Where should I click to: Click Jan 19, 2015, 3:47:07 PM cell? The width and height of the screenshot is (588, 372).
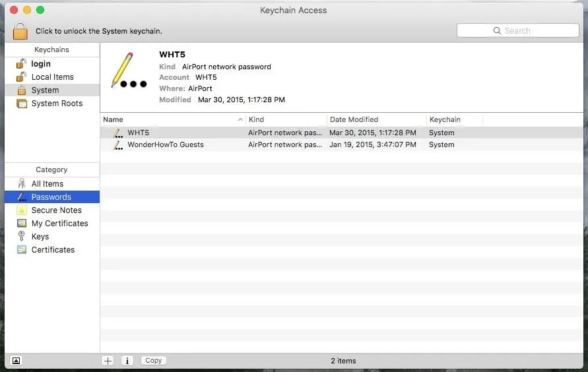[373, 144]
